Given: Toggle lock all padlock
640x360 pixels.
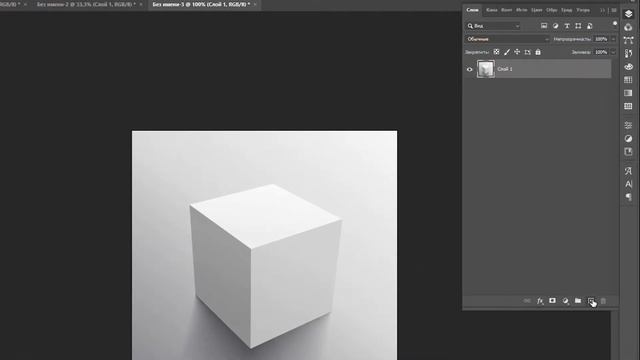Looking at the screenshot, I should (x=538, y=52).
